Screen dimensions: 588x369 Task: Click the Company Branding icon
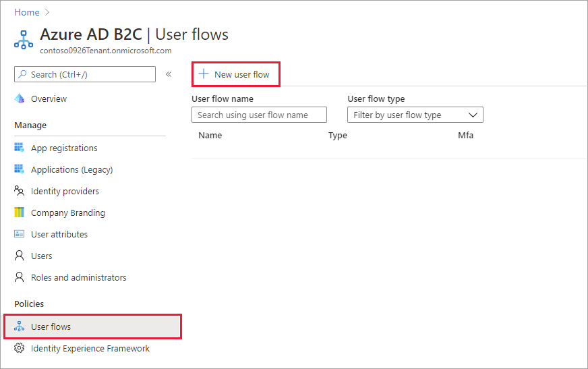tap(20, 212)
